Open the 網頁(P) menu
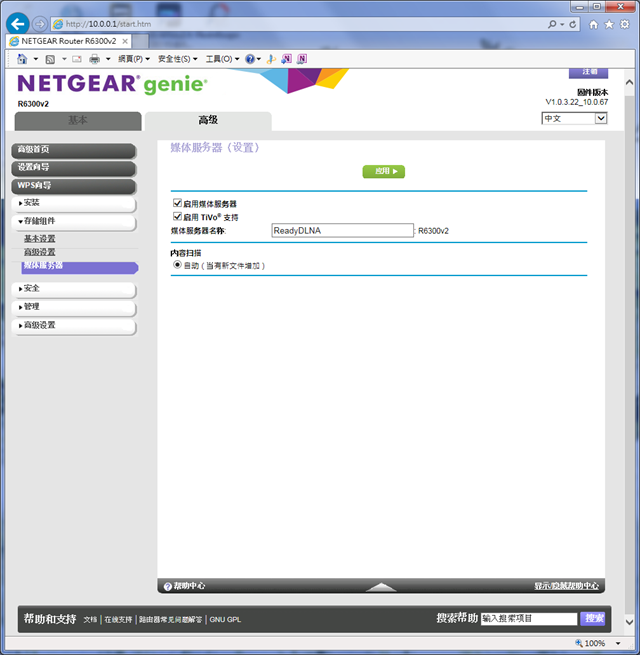This screenshot has width=640, height=655. (134, 59)
